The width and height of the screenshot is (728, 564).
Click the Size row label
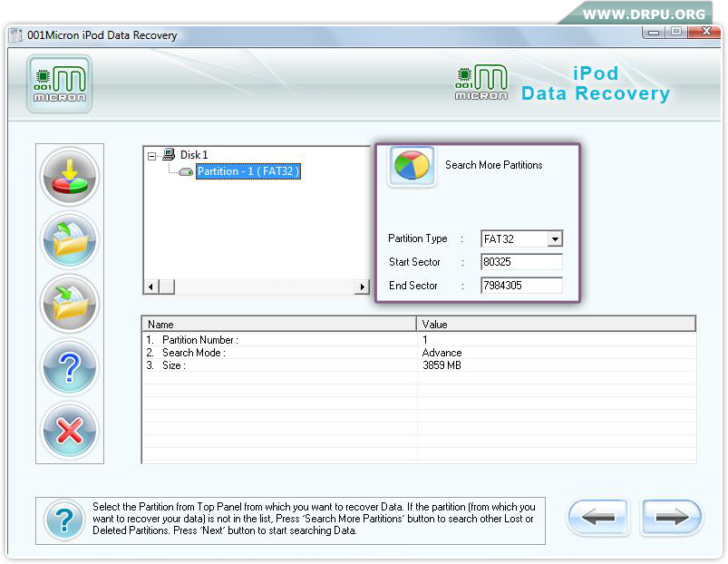(174, 365)
